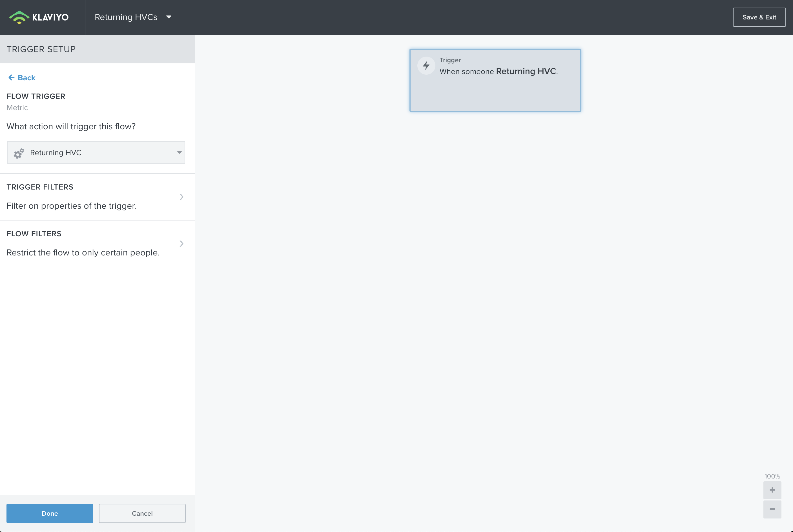This screenshot has height=532, width=793.
Task: Open the flow name dropdown arrow
Action: coord(169,17)
